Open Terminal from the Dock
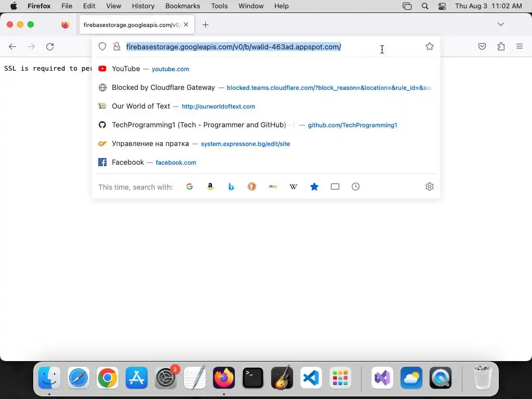The width and height of the screenshot is (532, 399). tap(253, 378)
